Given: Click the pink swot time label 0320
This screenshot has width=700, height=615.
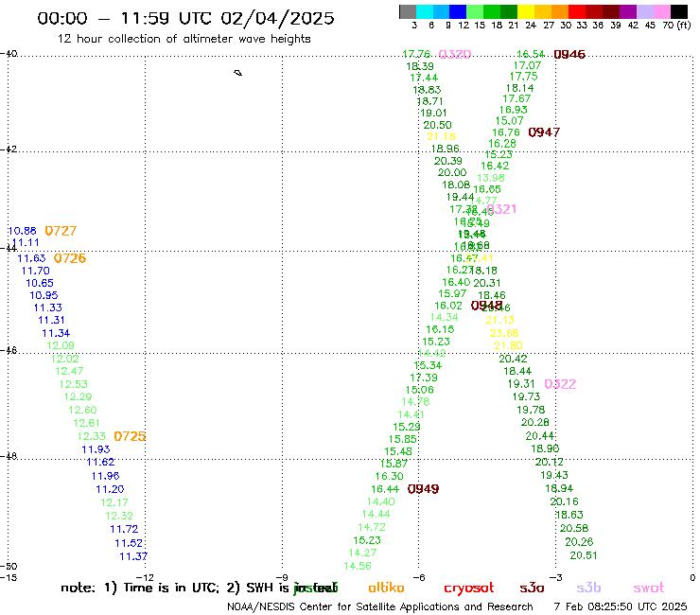Looking at the screenshot, I should tap(455, 55).
